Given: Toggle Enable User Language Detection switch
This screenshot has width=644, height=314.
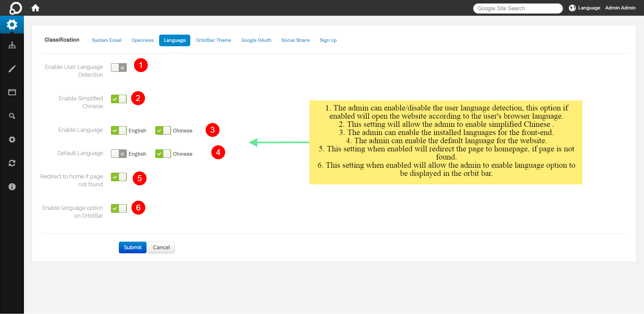Looking at the screenshot, I should pos(119,67).
